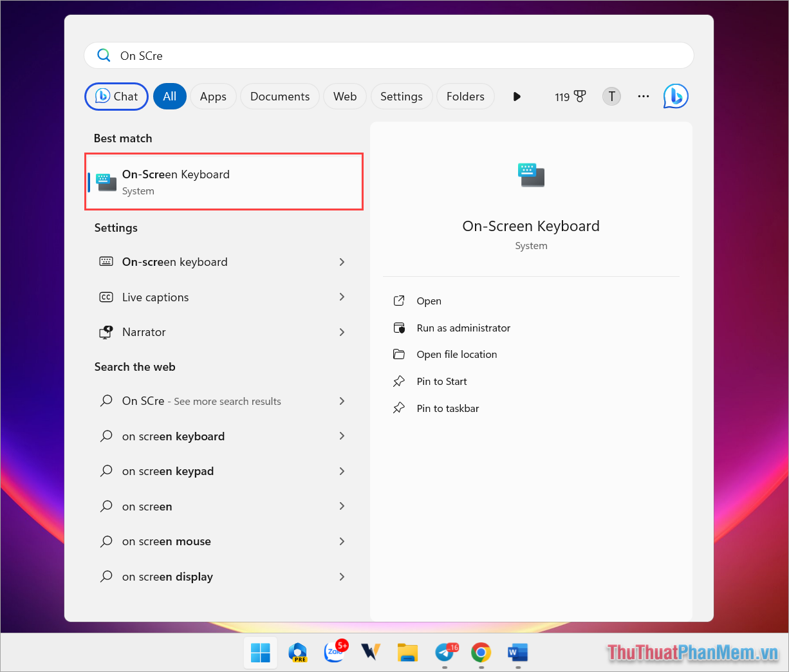Click Run as administrator
Viewport: 789px width, 672px height.
463,328
